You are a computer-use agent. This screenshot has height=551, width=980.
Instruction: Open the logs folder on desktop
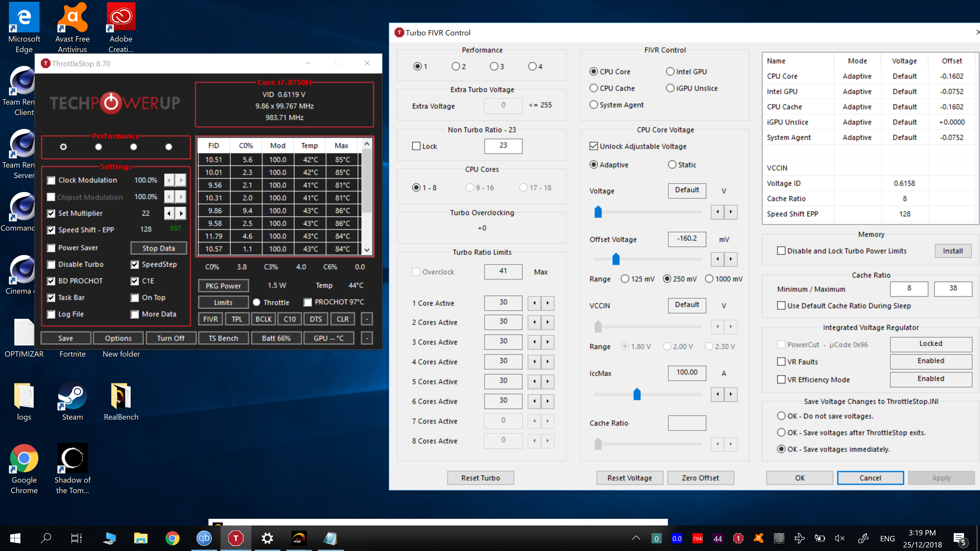(24, 401)
